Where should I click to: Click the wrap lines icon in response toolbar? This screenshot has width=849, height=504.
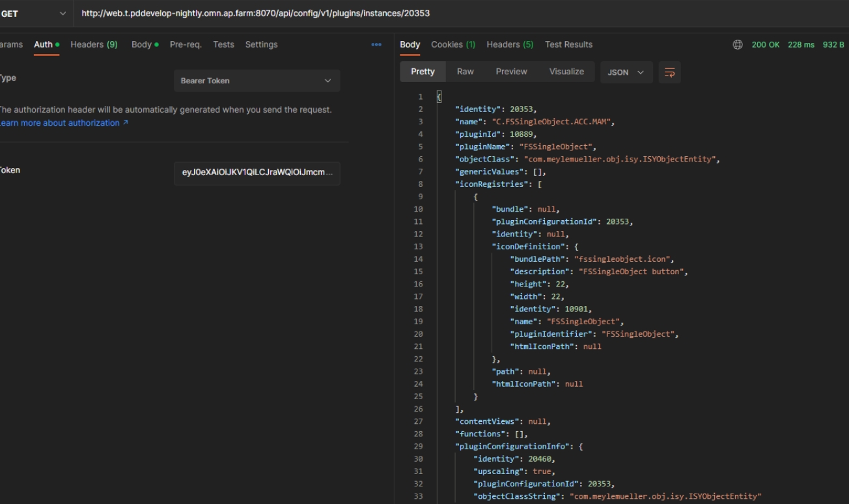point(669,72)
